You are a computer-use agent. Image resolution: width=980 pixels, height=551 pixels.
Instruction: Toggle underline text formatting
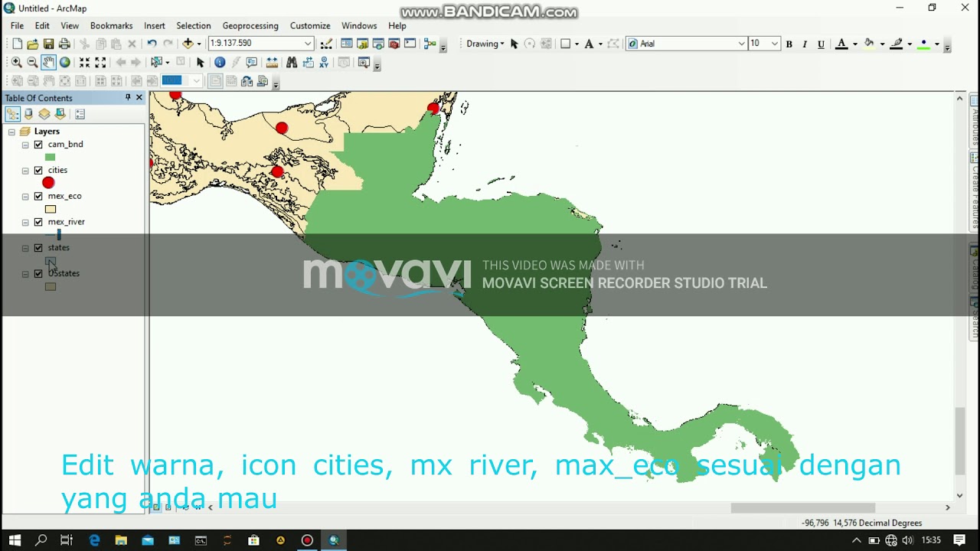(x=821, y=44)
